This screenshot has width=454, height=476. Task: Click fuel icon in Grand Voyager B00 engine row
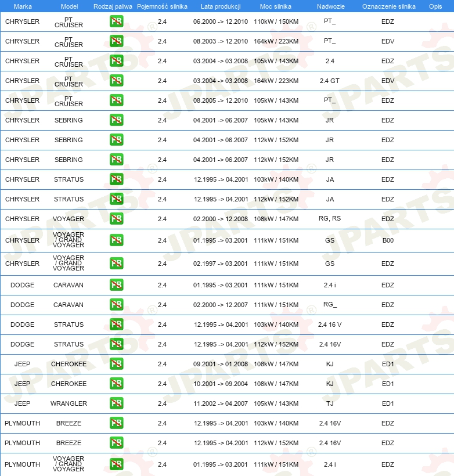pos(117,240)
